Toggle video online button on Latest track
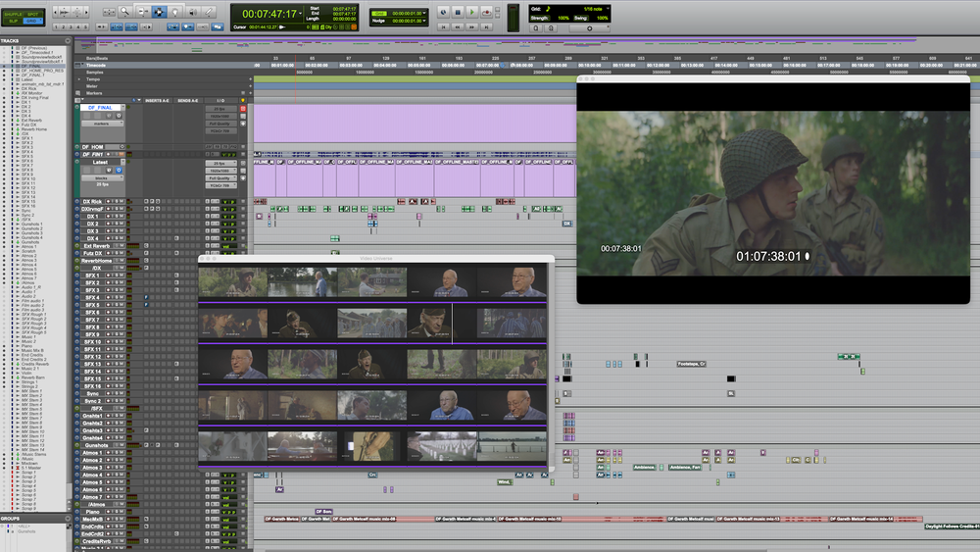Screen dimensions: 980x552 pyautogui.click(x=119, y=170)
